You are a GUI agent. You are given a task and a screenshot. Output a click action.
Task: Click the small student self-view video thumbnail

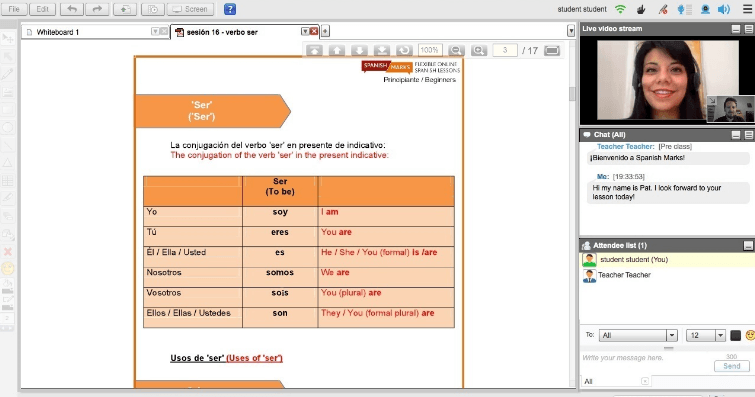tap(730, 108)
